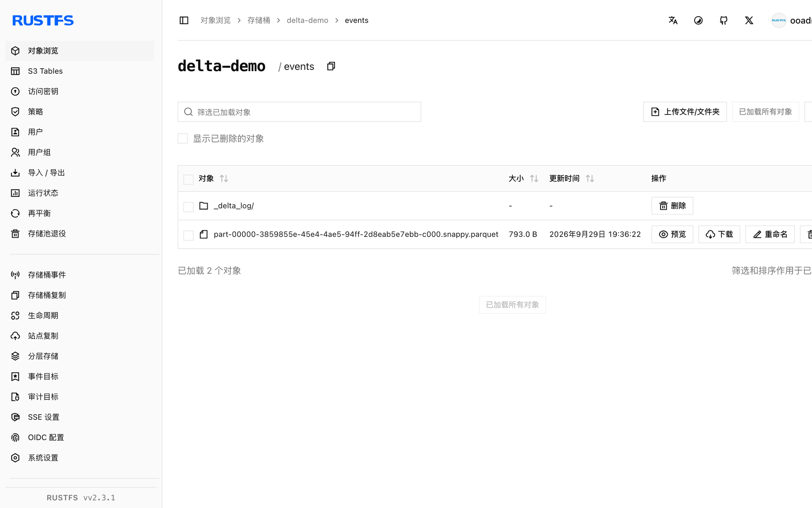This screenshot has height=508, width=812.
Task: Open SSE 设置 in the sidebar
Action: coord(80,417)
